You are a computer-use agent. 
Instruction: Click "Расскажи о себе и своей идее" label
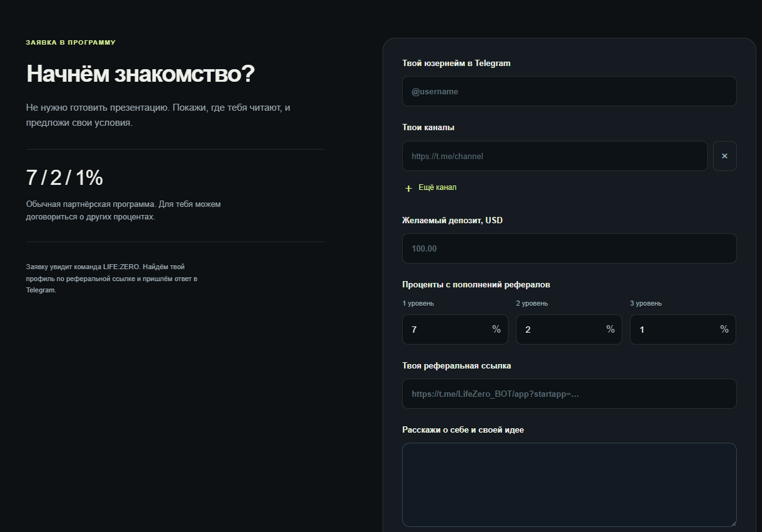[463, 429]
